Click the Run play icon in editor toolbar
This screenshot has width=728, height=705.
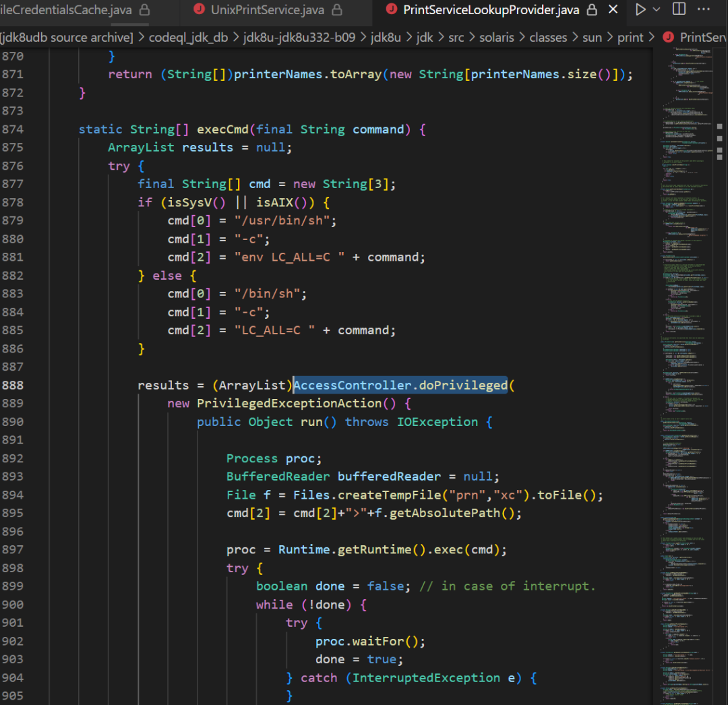point(640,9)
